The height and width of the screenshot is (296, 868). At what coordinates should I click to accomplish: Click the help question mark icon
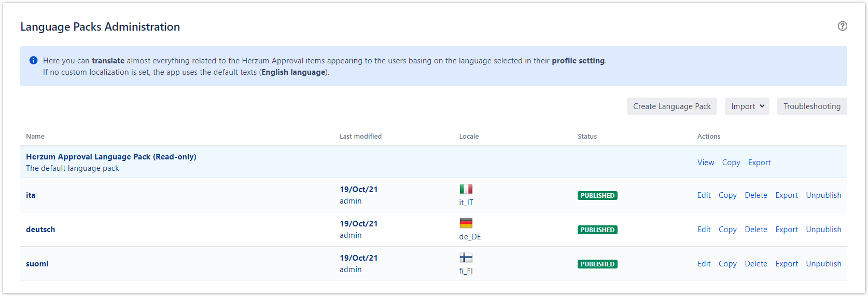coord(842,26)
